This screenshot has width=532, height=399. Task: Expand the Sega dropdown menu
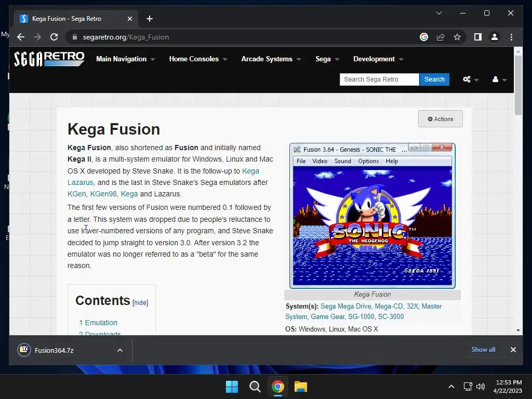(x=327, y=59)
